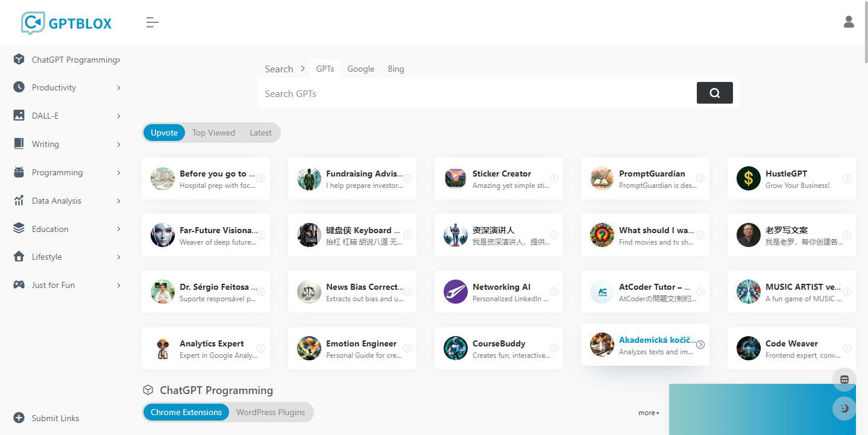Screen dimensions: 868x435
Task: Open the What should I watch card
Action: pos(645,235)
